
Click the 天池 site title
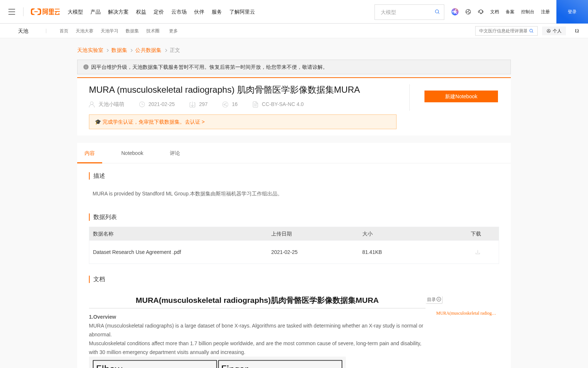23,31
